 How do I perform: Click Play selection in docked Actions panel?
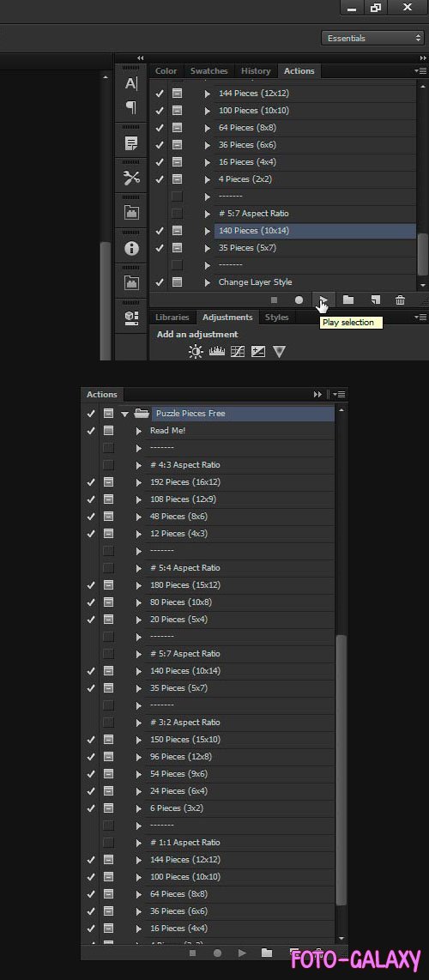(x=323, y=300)
